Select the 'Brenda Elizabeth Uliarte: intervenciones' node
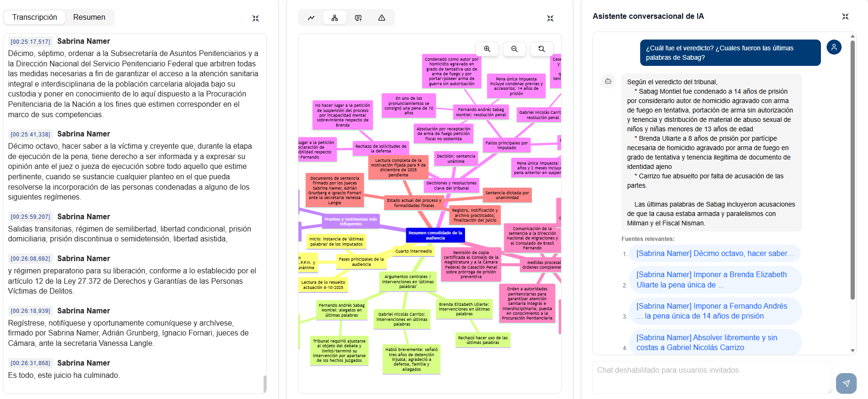 click(x=464, y=309)
